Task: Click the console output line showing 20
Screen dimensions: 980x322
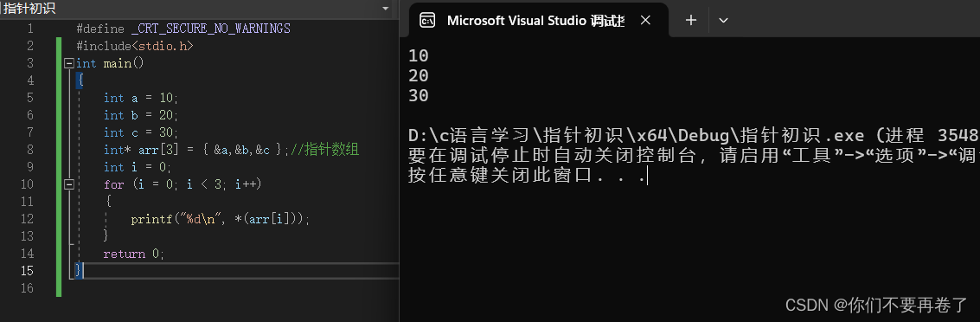Action: coord(418,75)
